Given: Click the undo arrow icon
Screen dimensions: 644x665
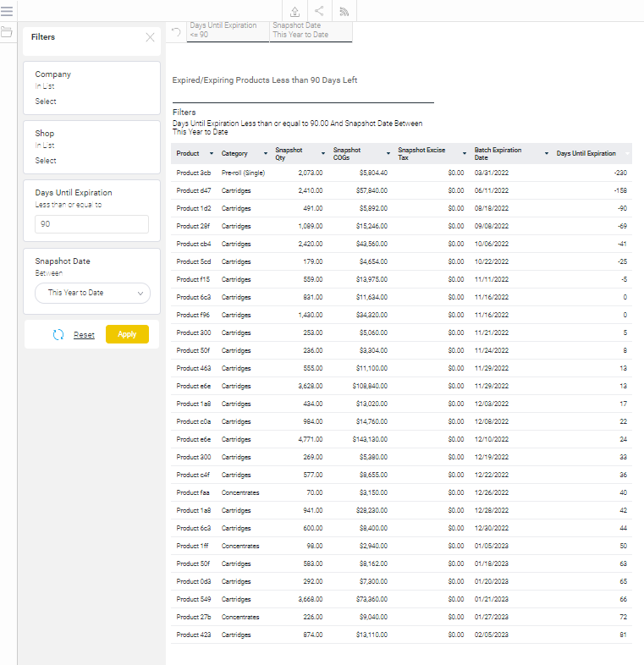Looking at the screenshot, I should click(176, 32).
